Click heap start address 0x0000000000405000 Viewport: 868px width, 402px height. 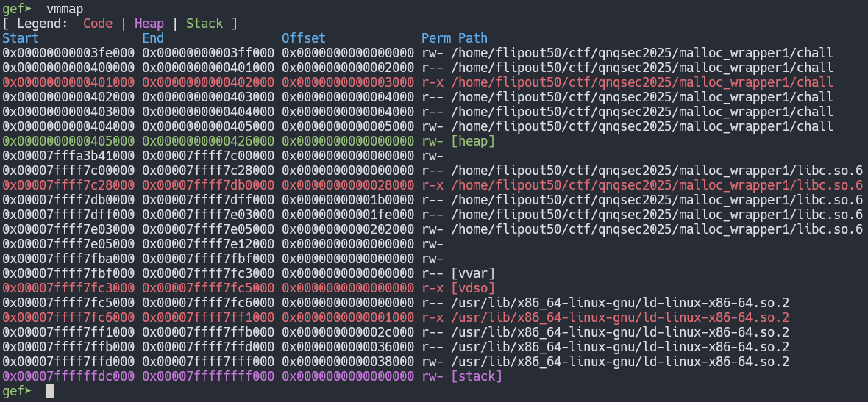pos(68,141)
